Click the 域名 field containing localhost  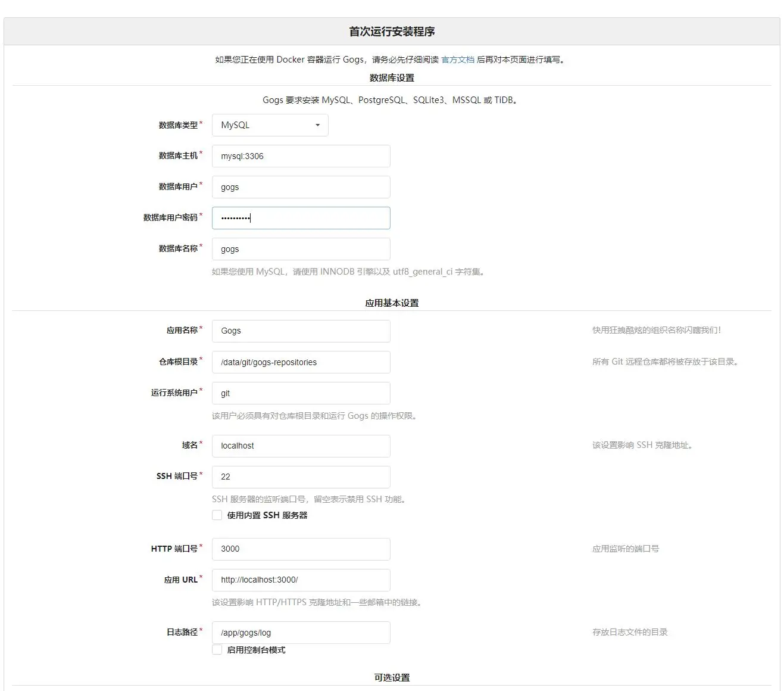301,446
